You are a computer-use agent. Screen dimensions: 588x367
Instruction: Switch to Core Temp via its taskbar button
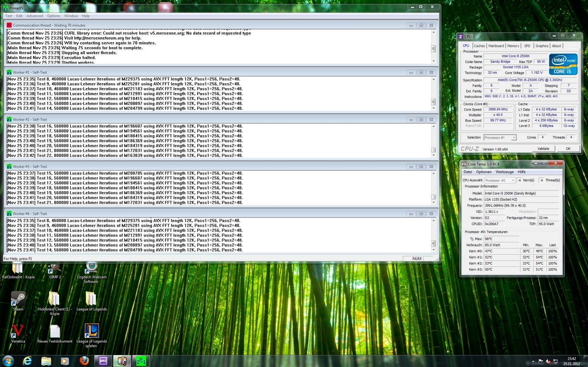(122, 361)
